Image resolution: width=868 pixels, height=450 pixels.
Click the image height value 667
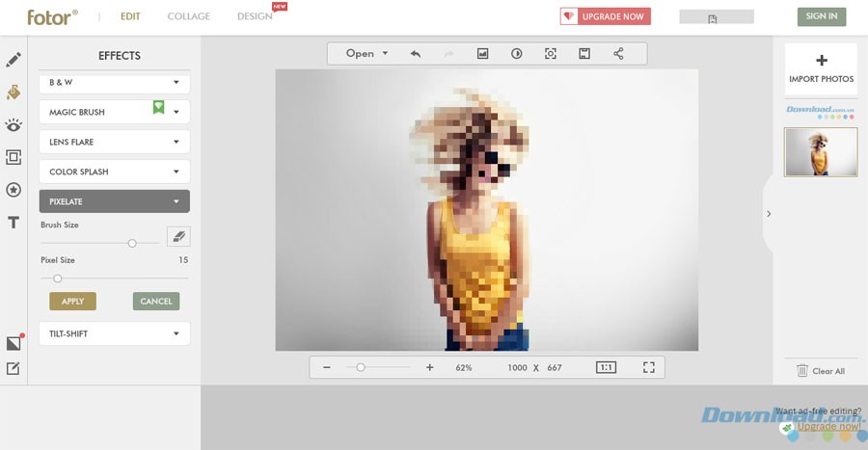(555, 368)
